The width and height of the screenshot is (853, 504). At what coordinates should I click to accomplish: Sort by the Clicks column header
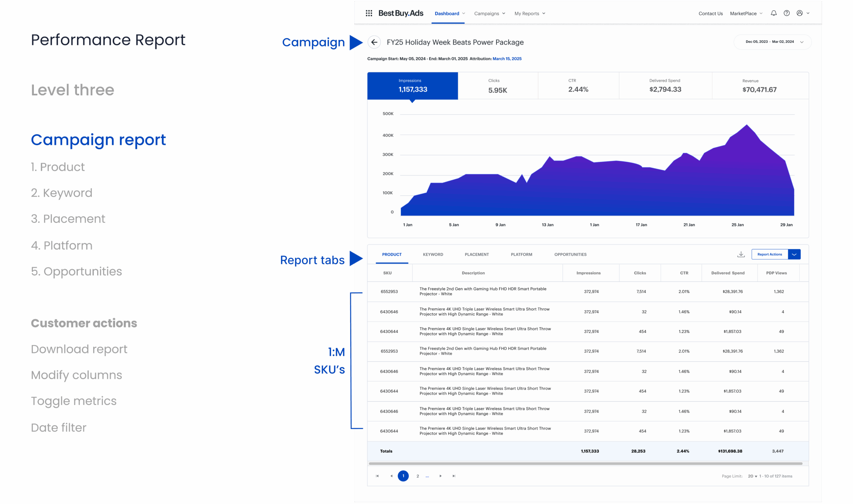point(639,273)
